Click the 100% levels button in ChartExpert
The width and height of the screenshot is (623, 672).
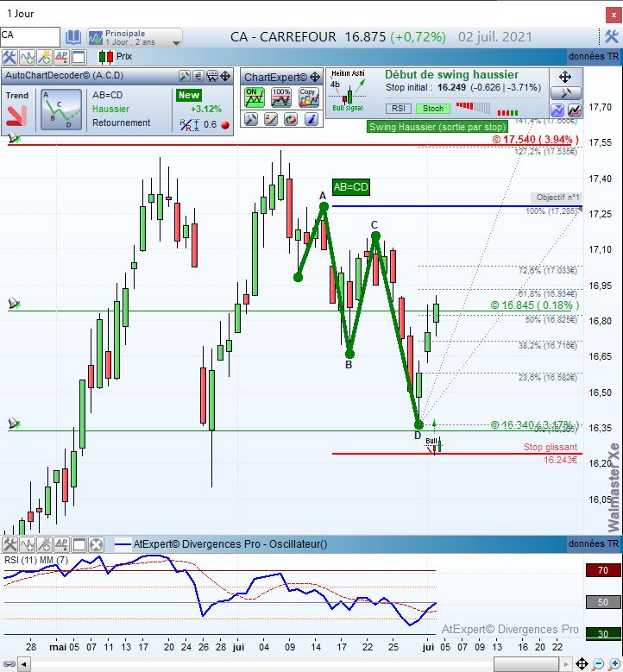point(281,97)
